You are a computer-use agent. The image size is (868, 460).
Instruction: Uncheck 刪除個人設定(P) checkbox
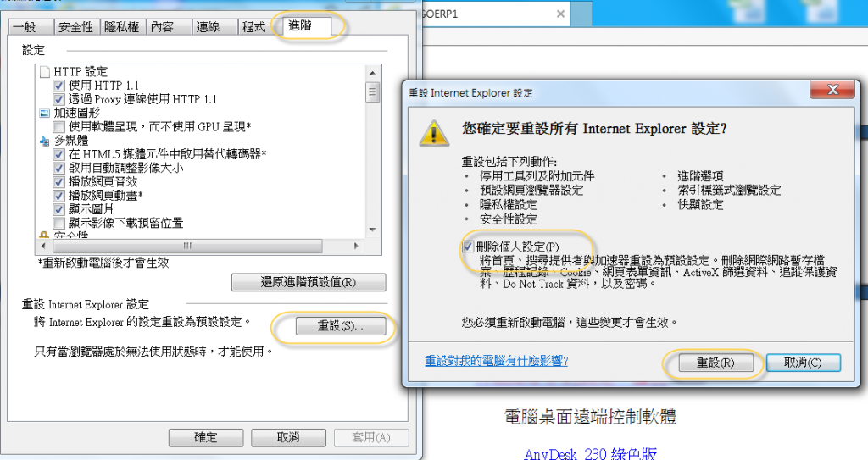coord(468,247)
